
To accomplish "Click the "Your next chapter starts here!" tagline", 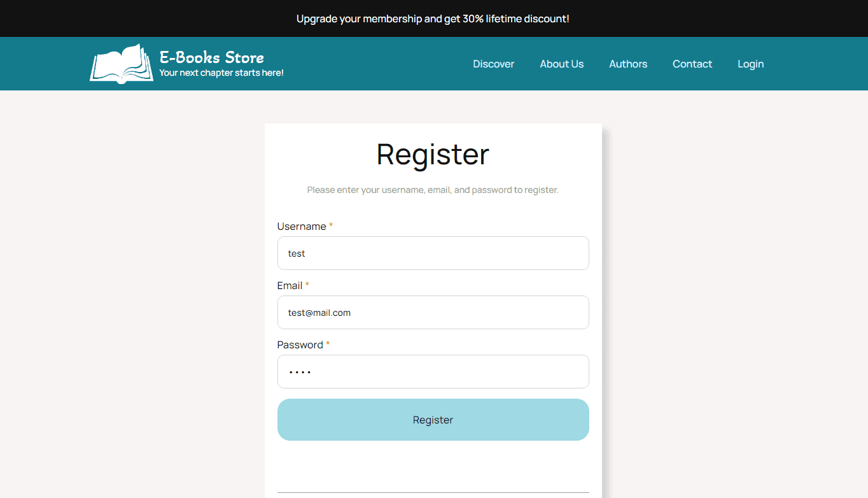I will 221,73.
